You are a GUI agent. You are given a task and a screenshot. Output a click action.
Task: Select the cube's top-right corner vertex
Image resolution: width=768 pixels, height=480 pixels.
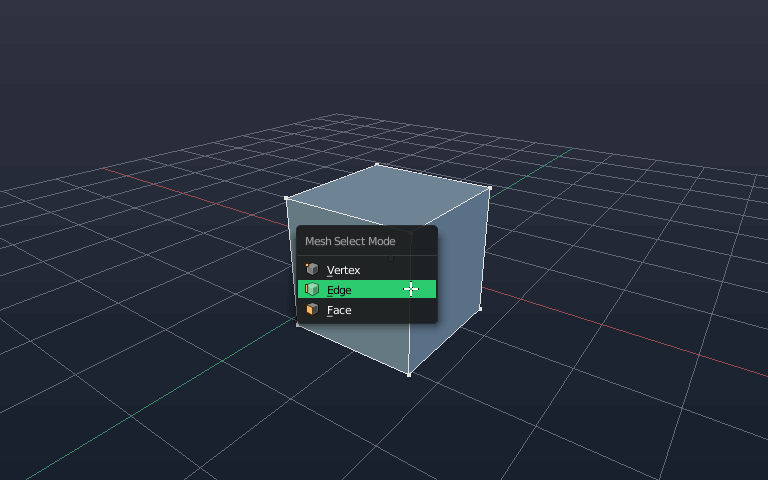pyautogui.click(x=489, y=188)
